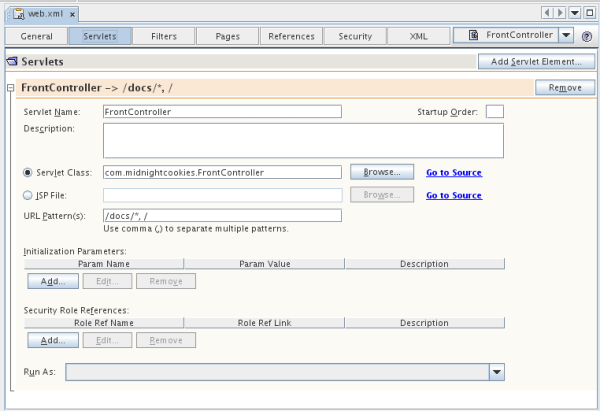
Task: Focus the Servlet Class text field
Action: 222,172
